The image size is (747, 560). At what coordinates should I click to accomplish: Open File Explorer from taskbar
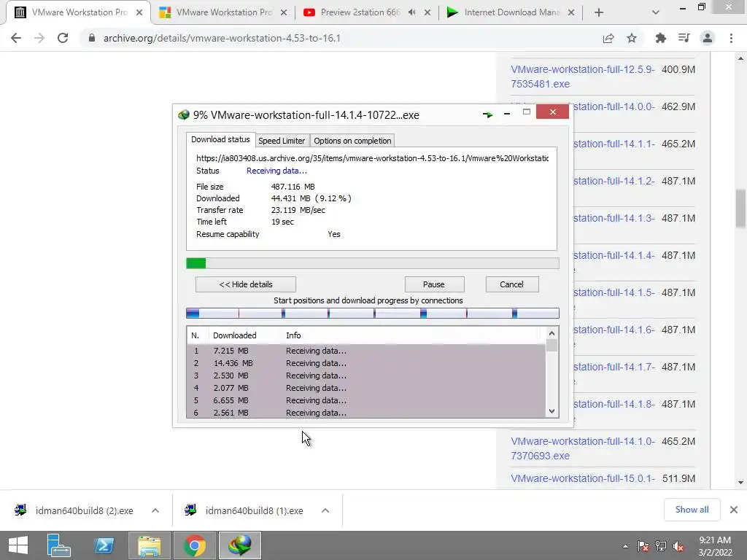click(x=149, y=545)
